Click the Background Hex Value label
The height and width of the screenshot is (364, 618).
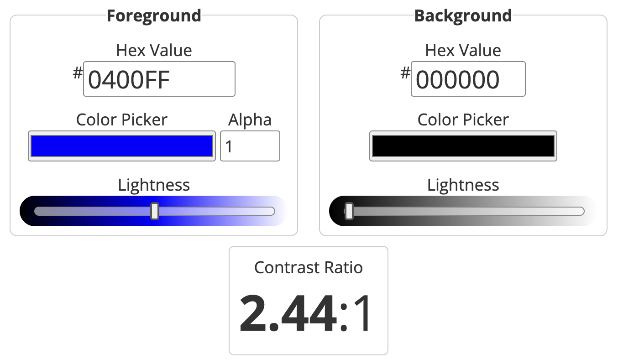point(463,50)
